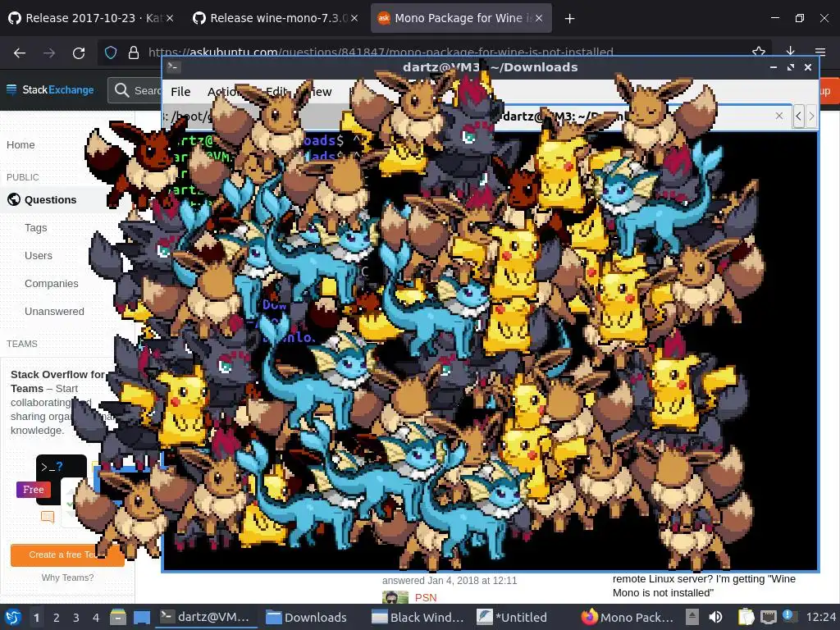Open network monitor tray icon

tap(768, 617)
